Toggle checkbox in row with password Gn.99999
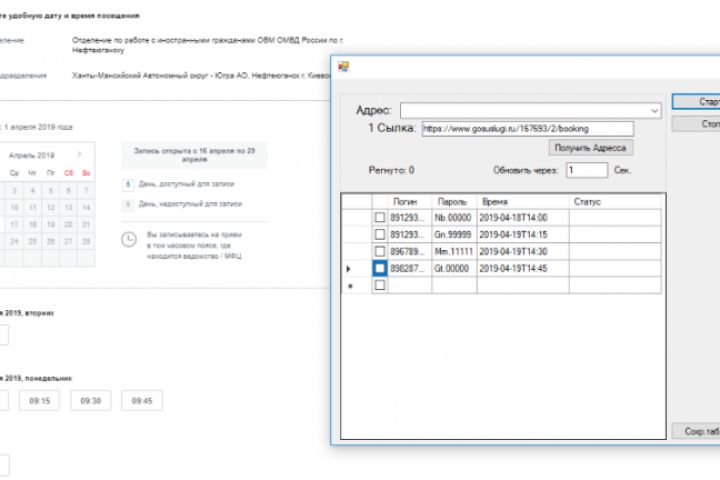This screenshot has width=720, height=480. (380, 234)
